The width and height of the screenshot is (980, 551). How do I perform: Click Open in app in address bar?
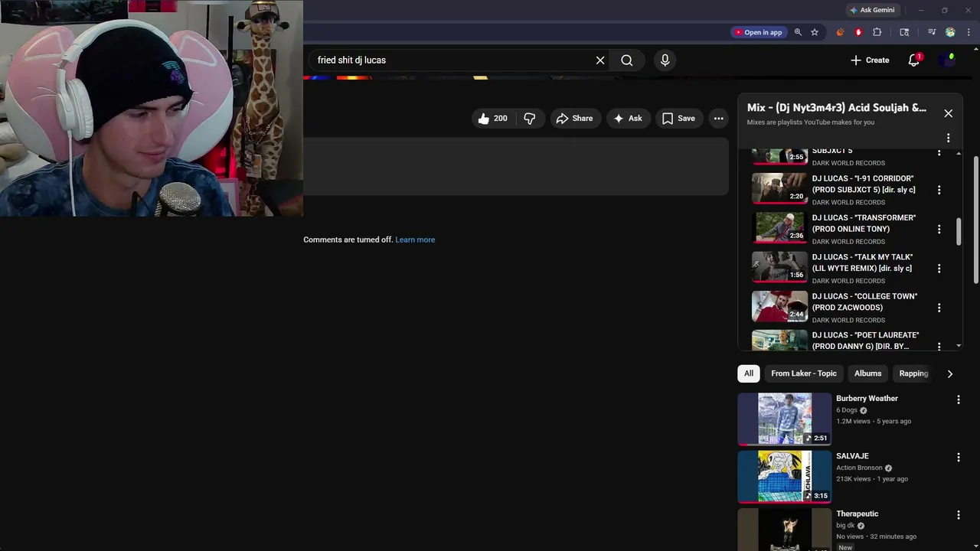(758, 32)
